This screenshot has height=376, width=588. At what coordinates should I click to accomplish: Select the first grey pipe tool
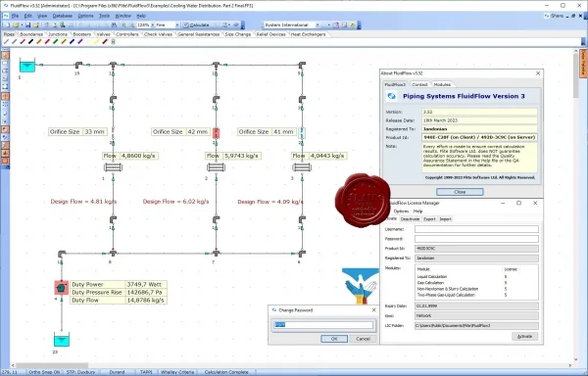pos(6,41)
